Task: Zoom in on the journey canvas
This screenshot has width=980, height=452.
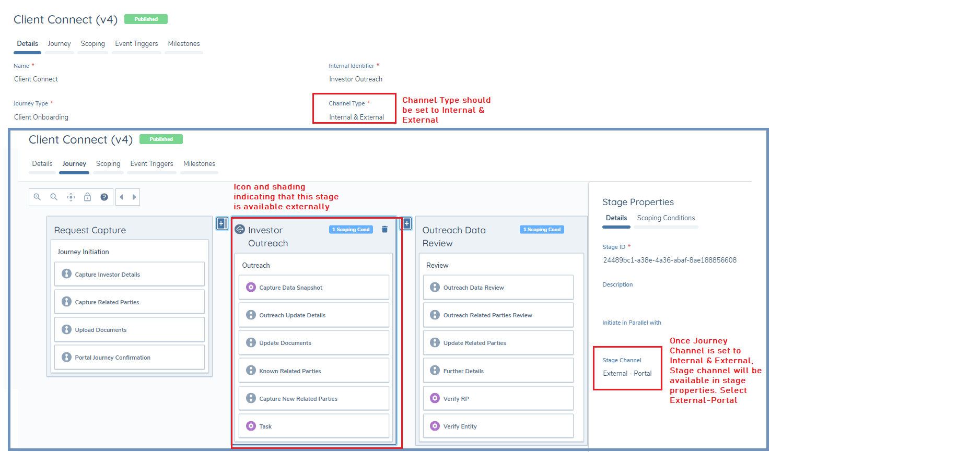Action: (37, 197)
